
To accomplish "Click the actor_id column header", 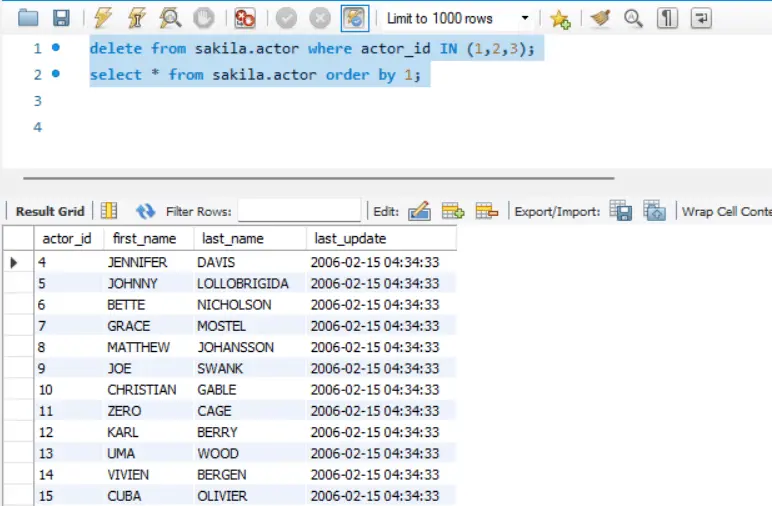I will coord(67,239).
